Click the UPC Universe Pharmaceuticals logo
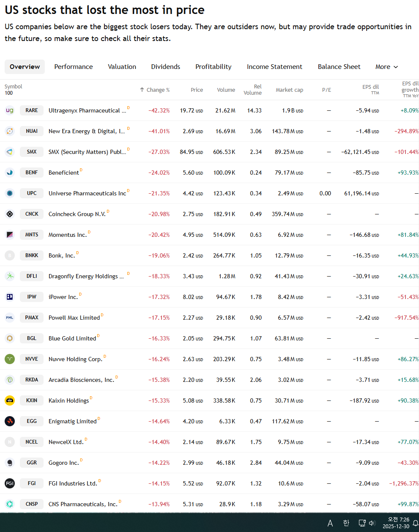 pyautogui.click(x=10, y=193)
